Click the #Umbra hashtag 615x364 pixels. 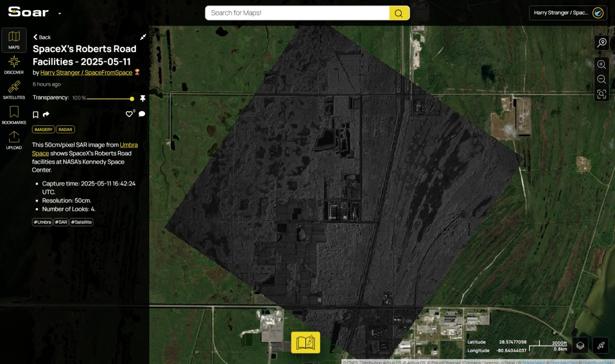click(x=42, y=222)
